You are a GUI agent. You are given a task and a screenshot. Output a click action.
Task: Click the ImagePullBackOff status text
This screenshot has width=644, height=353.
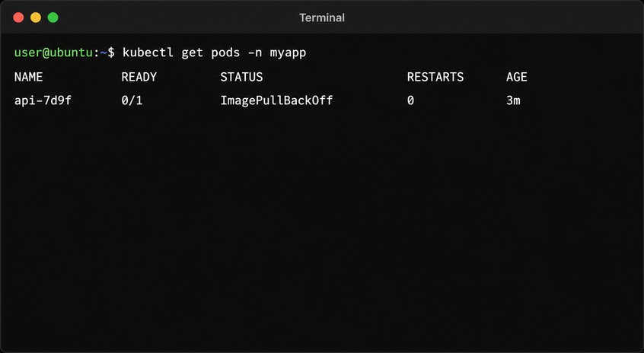(276, 100)
